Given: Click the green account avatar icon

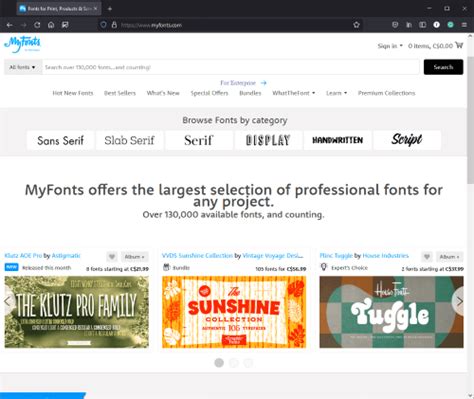Looking at the screenshot, I should pos(450,25).
